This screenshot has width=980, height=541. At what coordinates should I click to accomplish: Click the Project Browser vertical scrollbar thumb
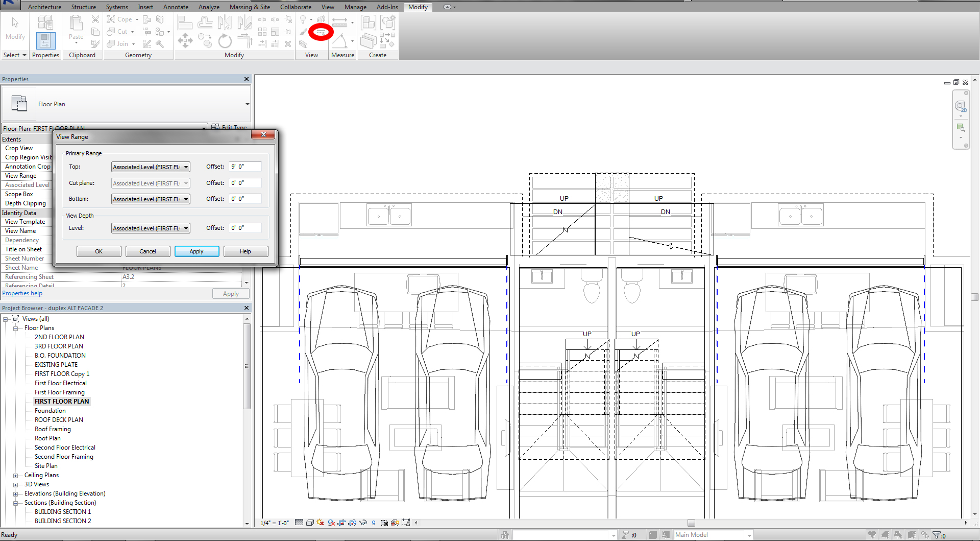tap(247, 366)
